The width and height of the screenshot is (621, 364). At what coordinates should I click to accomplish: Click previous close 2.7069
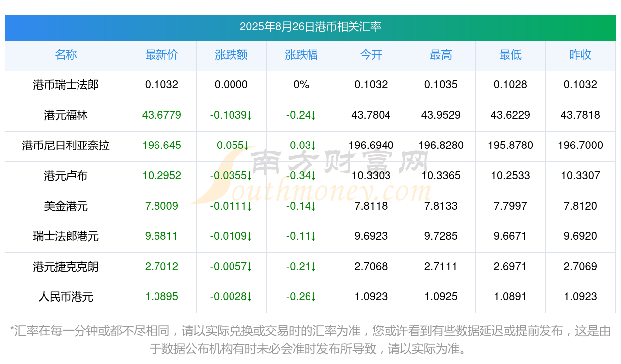[580, 267]
